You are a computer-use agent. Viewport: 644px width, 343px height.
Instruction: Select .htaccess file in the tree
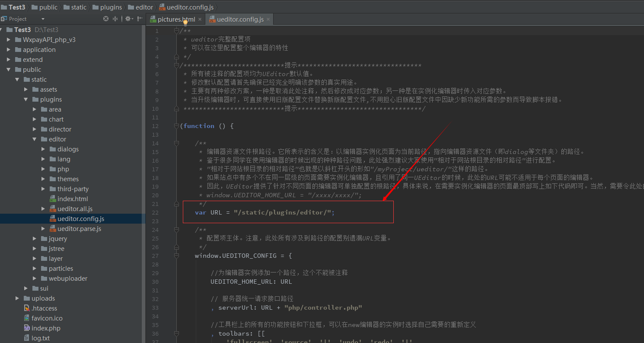coord(44,308)
